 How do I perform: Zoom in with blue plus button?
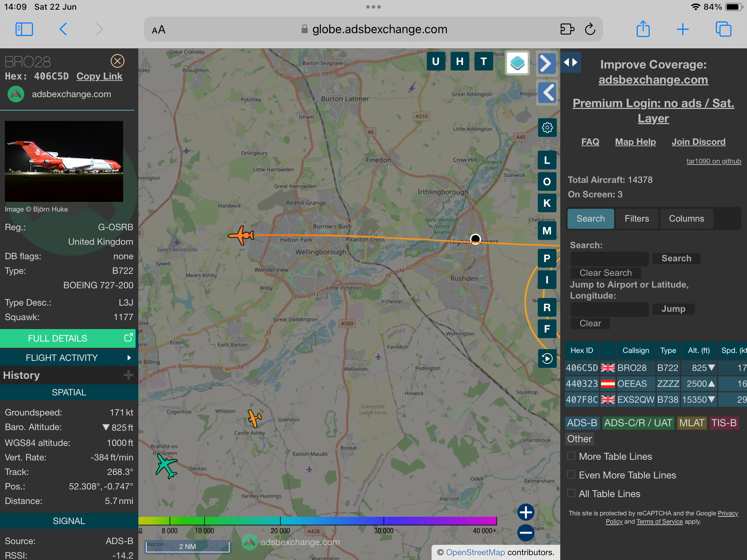point(526,512)
